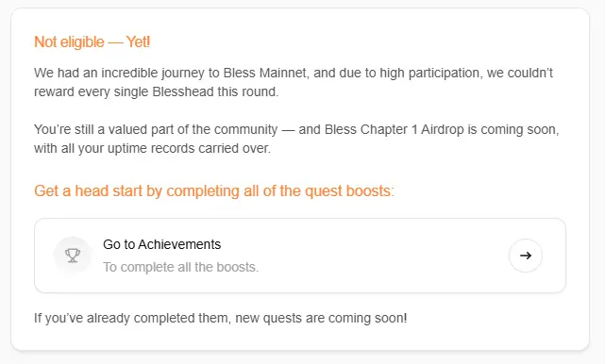Click empty space inside the Achievements card
Screen dimensions: 605x364
(x=366, y=256)
